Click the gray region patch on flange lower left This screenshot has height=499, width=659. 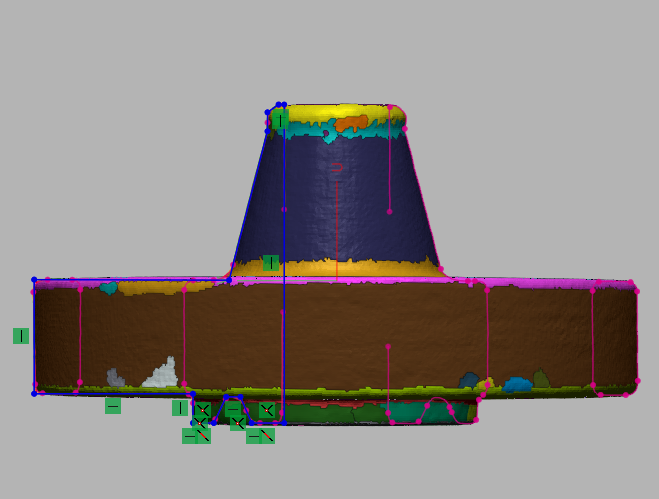[116, 377]
